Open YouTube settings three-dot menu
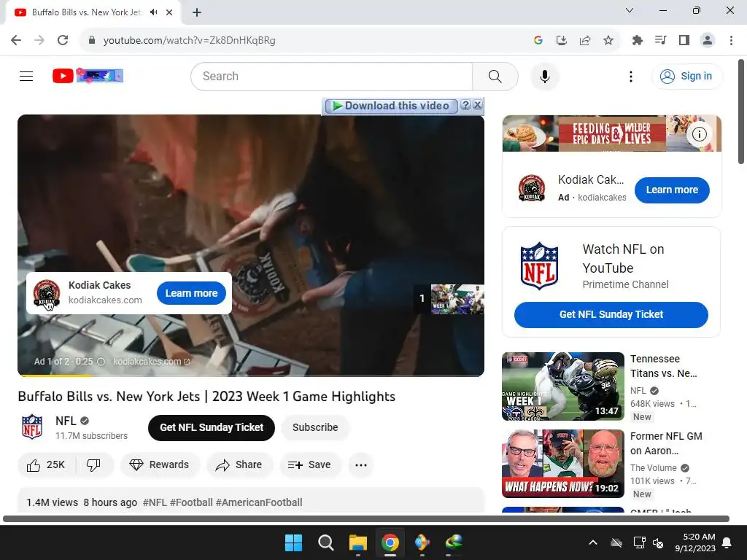Screen dimensions: 747x560 click(x=631, y=76)
